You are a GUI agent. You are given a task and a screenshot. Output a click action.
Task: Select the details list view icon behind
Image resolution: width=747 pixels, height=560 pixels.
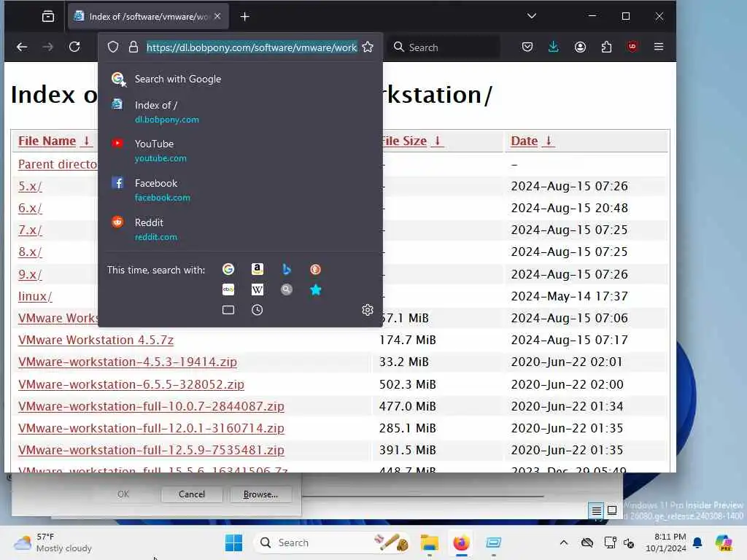596,511
